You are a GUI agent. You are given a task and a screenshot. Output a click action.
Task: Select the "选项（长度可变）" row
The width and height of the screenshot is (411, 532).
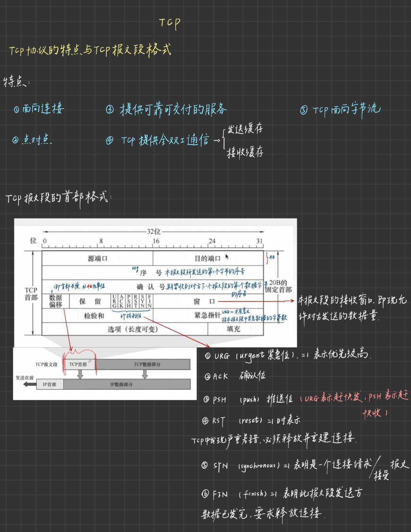click(x=125, y=329)
